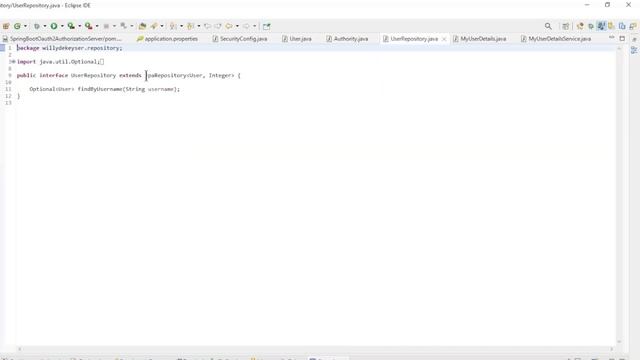Click the Open Perspective icon beside the magnifier
The width and height of the screenshot is (640, 360).
click(x=565, y=26)
